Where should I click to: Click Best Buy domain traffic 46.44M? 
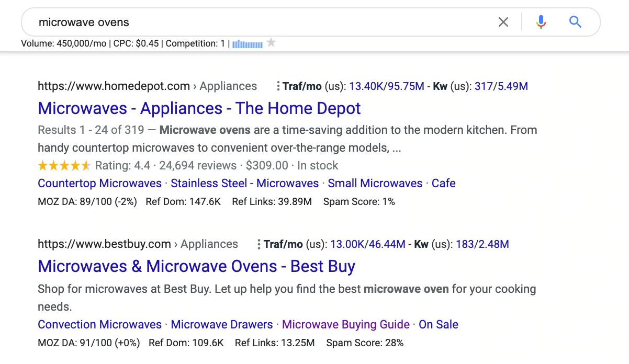[x=387, y=244]
